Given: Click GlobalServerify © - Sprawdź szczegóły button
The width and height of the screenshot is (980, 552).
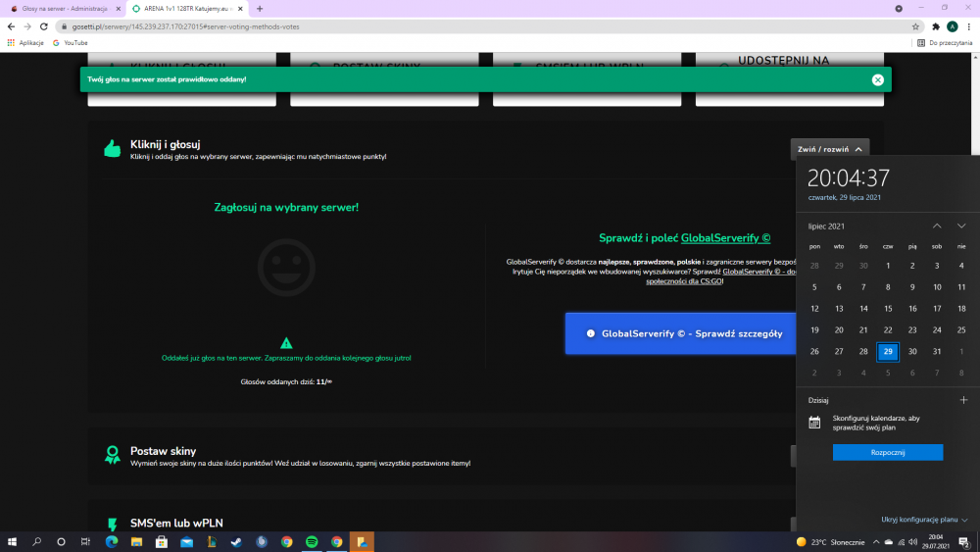Looking at the screenshot, I should tap(681, 333).
